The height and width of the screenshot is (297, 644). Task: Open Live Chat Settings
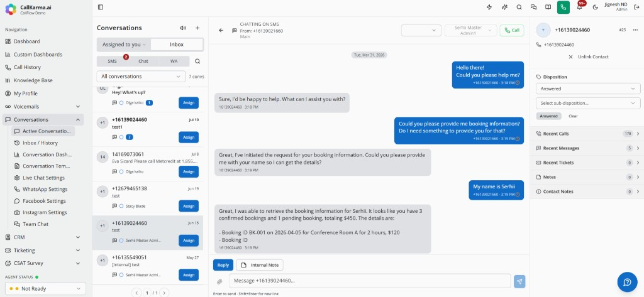coord(43,178)
